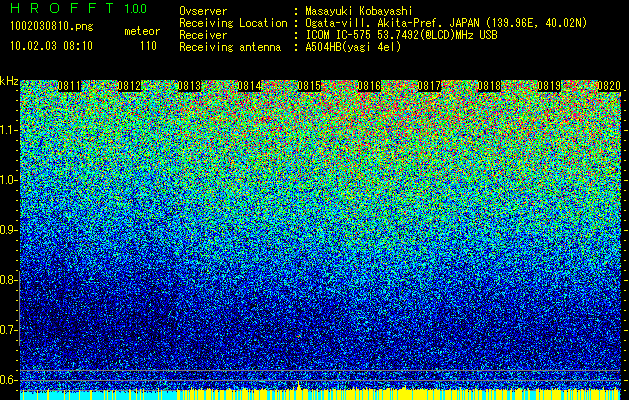Click the Receiving Location field label
The image size is (629, 400).
coord(233,23)
